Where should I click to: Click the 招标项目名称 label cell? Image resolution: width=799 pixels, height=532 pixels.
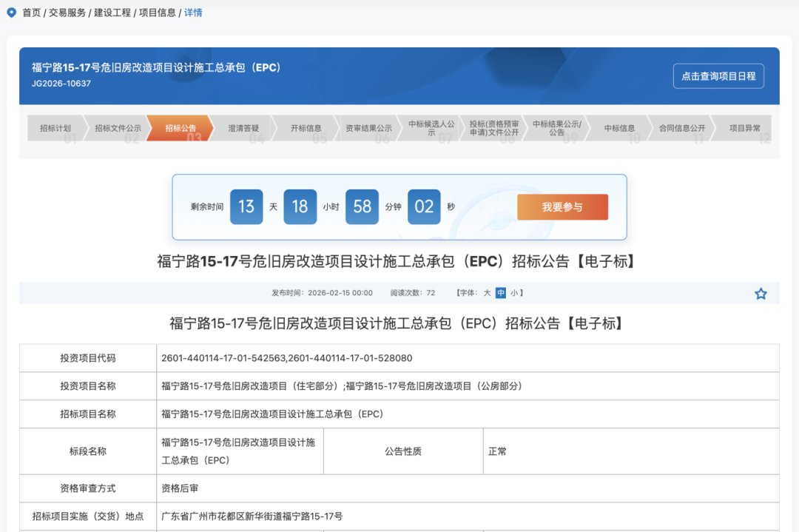pyautogui.click(x=87, y=414)
